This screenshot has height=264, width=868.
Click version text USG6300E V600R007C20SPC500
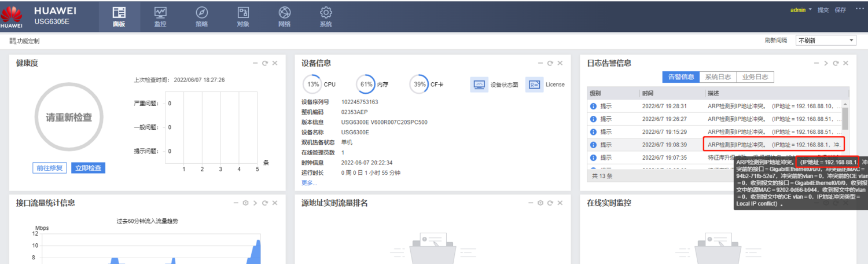click(x=384, y=122)
